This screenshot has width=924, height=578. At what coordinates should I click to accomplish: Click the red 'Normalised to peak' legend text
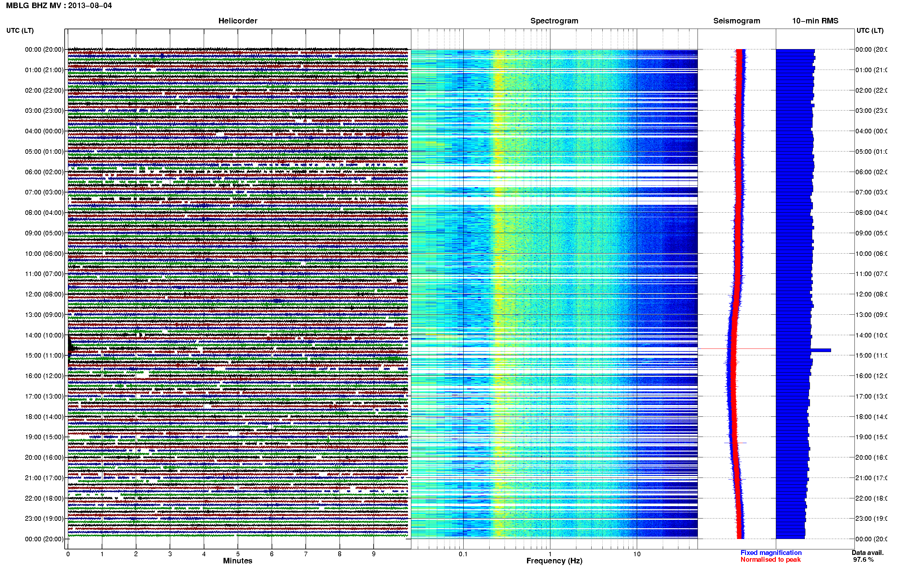tap(770, 560)
